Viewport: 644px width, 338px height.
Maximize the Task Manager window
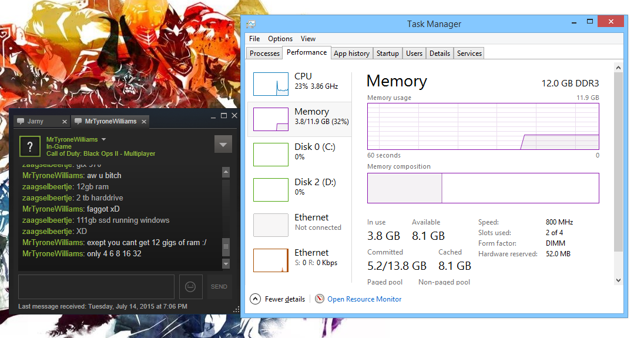point(590,21)
